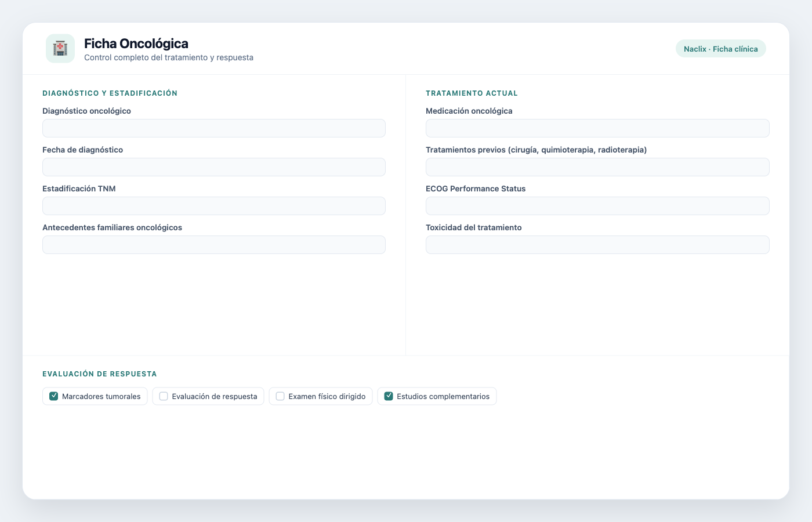Viewport: 812px width, 522px height.
Task: Click the 'Diagnóstico oncológico' label
Action: point(86,111)
